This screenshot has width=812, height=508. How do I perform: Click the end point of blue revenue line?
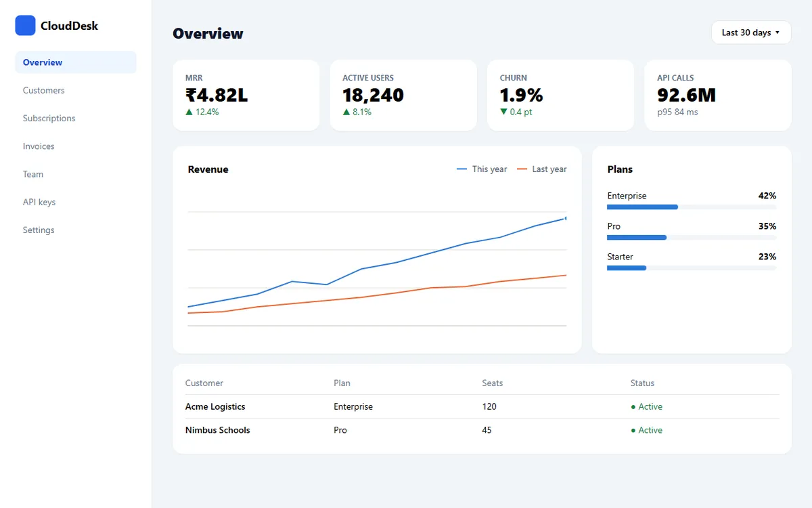[x=566, y=218]
